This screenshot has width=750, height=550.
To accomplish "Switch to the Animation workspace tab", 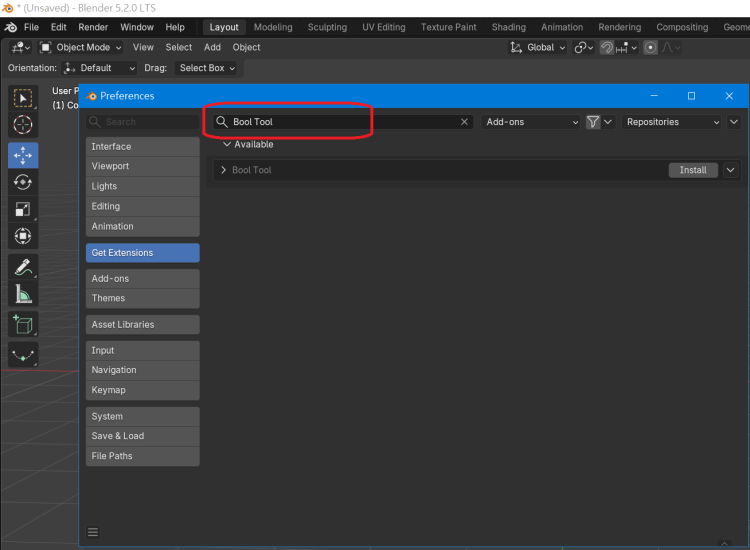I will 562,27.
